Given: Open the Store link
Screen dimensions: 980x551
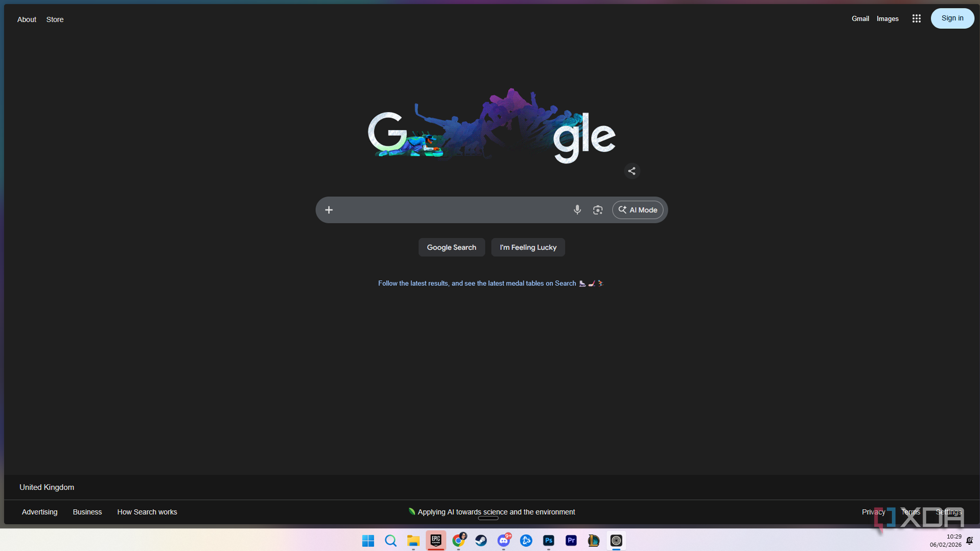Looking at the screenshot, I should click(x=55, y=20).
